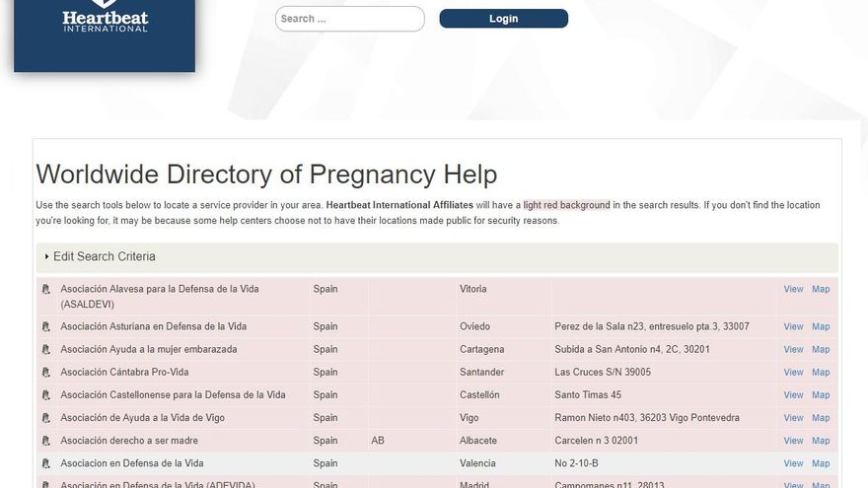Click row icon beside Asociación Cántabra Pro-Vida
The width and height of the screenshot is (868, 488).
(x=45, y=373)
